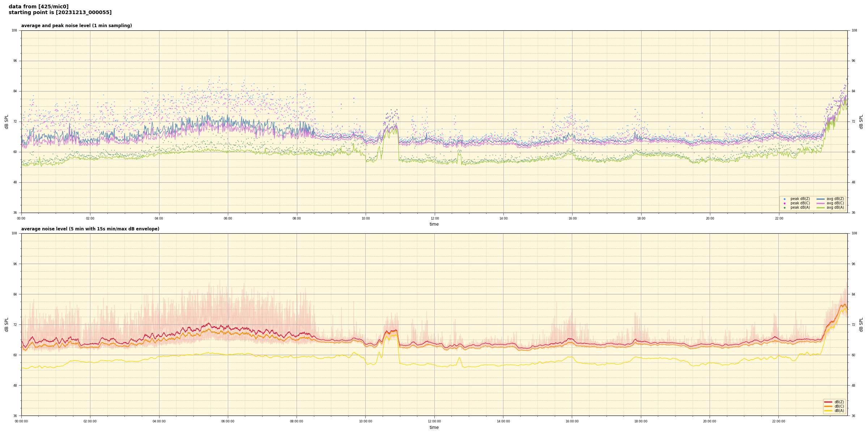This screenshot has height=434, width=868.
Task: Click the 108 tick at top-left of bottom chart
Action: [14, 233]
